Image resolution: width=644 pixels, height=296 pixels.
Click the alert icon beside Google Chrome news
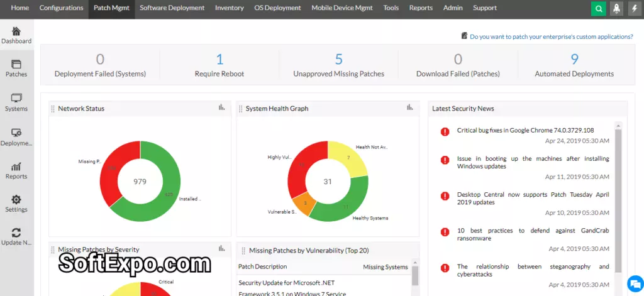pyautogui.click(x=445, y=132)
